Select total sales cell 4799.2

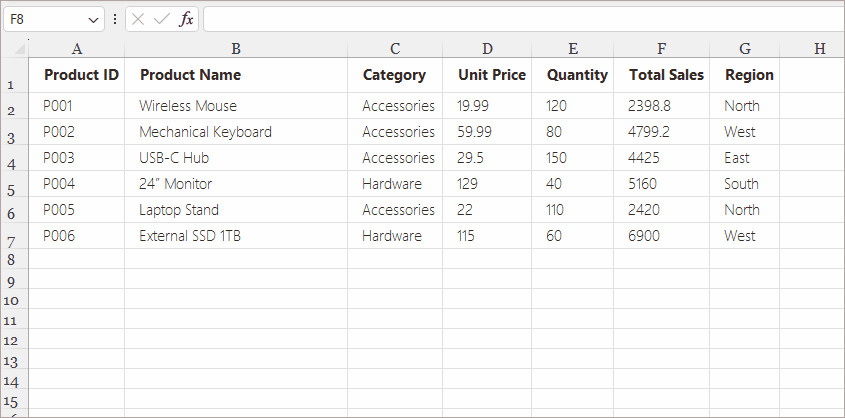pyautogui.click(x=662, y=131)
